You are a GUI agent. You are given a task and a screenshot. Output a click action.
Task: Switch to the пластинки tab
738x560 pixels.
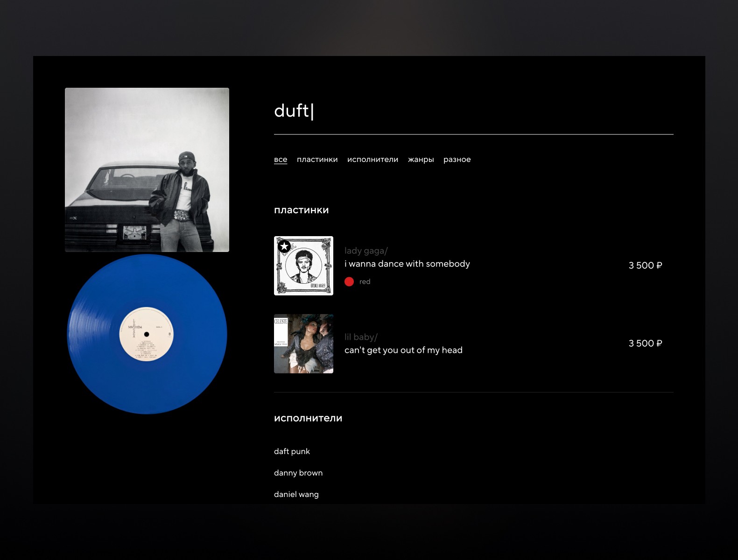317,160
